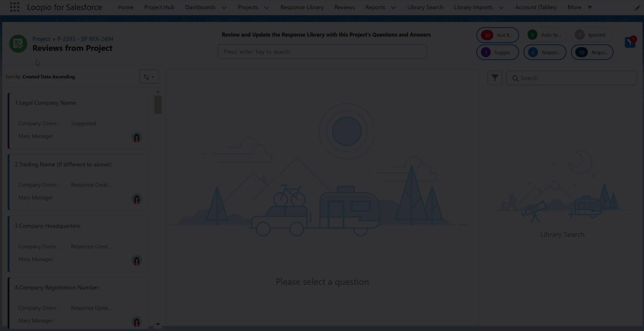Open the Projects tab
The width and height of the screenshot is (644, 331).
click(248, 7)
